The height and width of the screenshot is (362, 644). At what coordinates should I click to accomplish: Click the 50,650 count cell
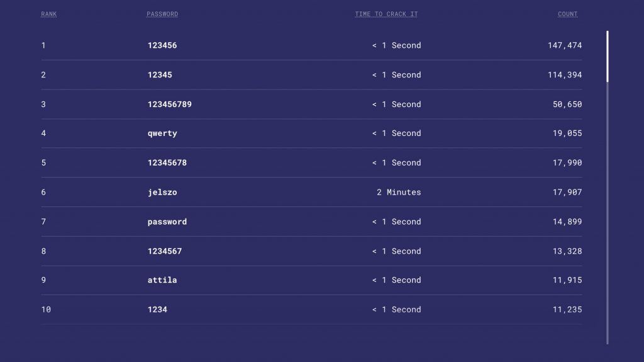click(x=567, y=105)
